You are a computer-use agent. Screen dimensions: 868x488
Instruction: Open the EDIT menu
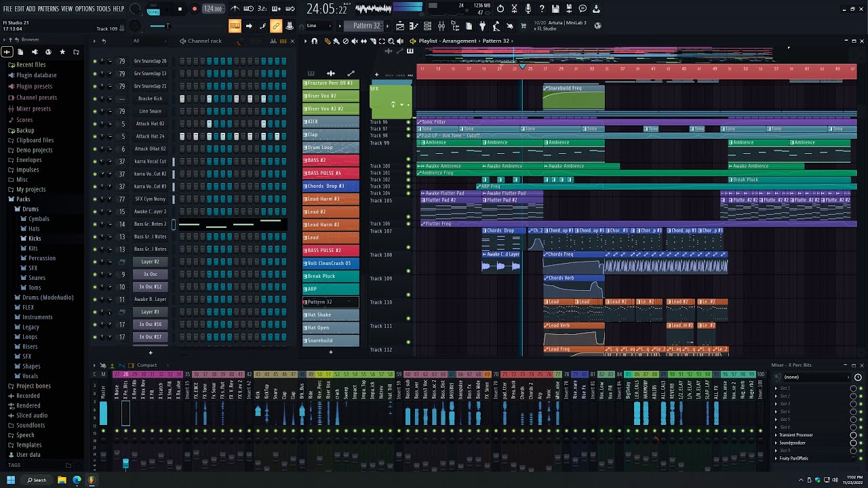coord(20,9)
